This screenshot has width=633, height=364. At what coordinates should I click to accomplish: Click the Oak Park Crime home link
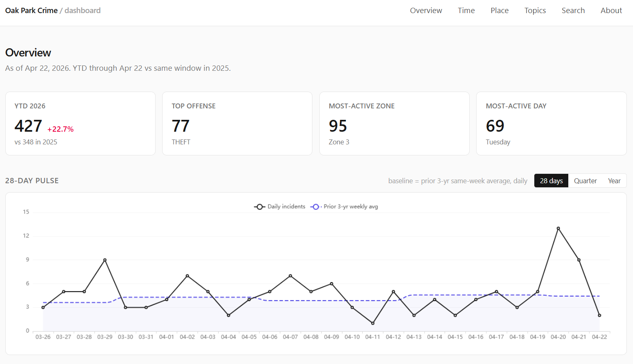[32, 11]
